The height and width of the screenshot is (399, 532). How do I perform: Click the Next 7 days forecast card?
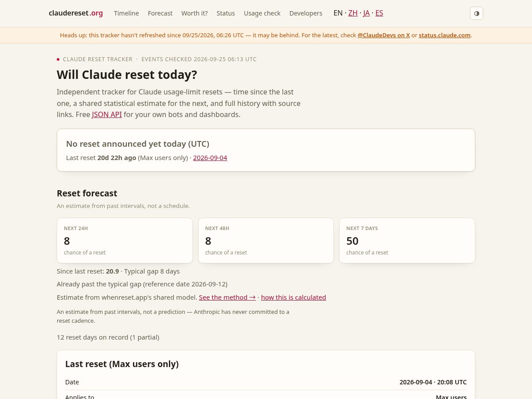pos(407,240)
